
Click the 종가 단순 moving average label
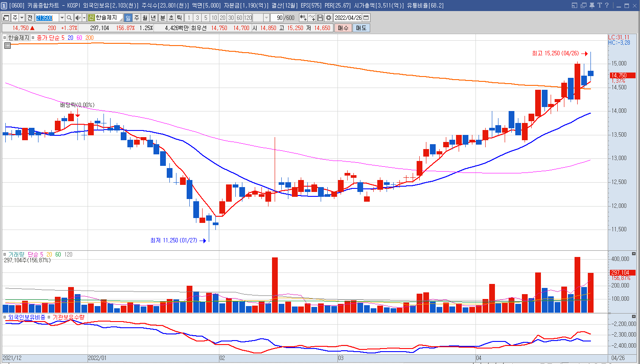point(48,38)
